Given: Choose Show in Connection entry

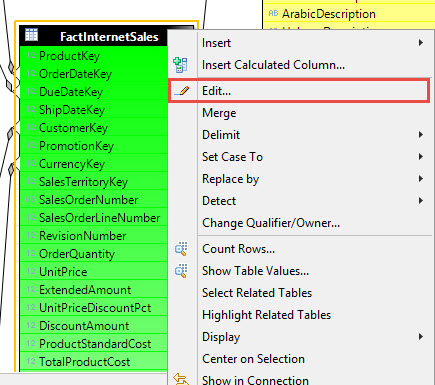Looking at the screenshot, I should coord(300,379).
